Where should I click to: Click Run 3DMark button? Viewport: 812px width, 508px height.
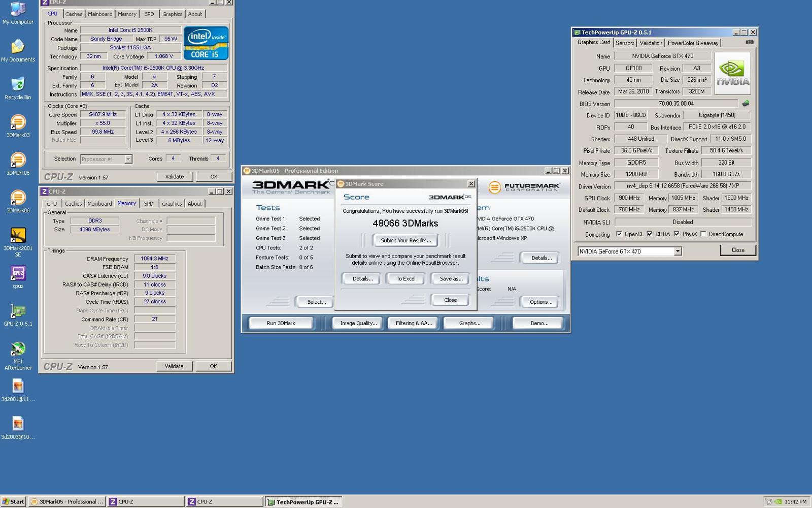[x=281, y=323]
